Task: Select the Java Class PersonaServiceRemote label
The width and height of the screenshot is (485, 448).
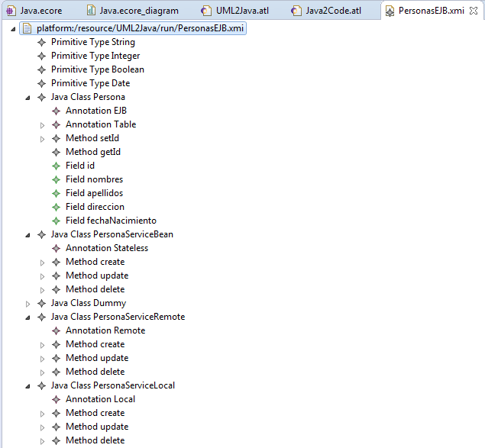Action: 118,317
